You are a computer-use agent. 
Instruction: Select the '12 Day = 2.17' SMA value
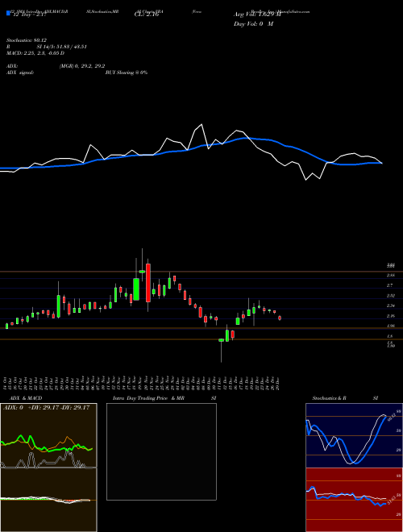tap(28, 15)
